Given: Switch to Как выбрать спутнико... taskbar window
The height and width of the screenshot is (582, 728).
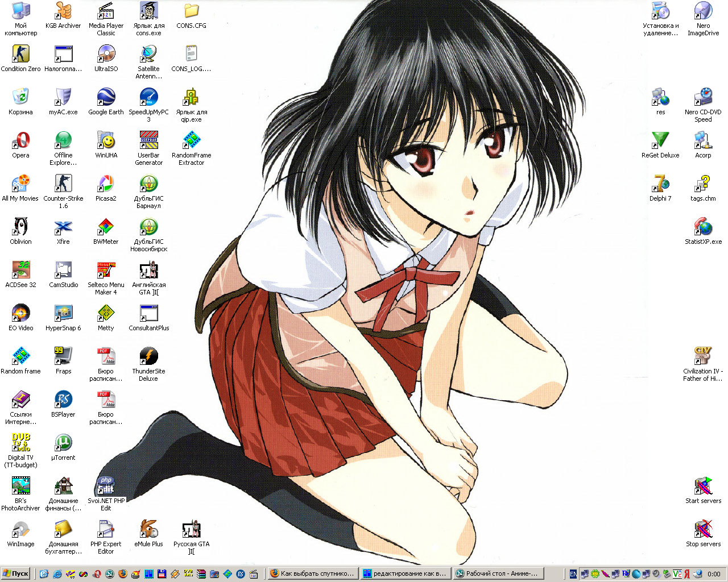Looking at the screenshot, I should click(313, 573).
